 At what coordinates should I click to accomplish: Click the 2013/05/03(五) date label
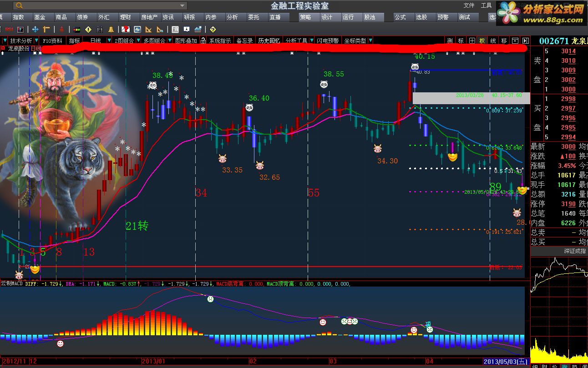(x=506, y=361)
